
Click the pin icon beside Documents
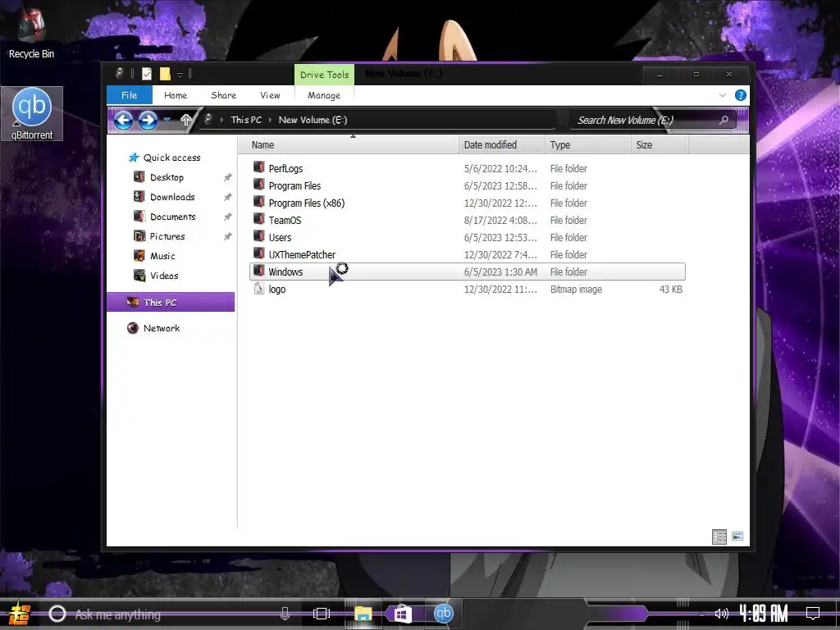pyautogui.click(x=228, y=217)
